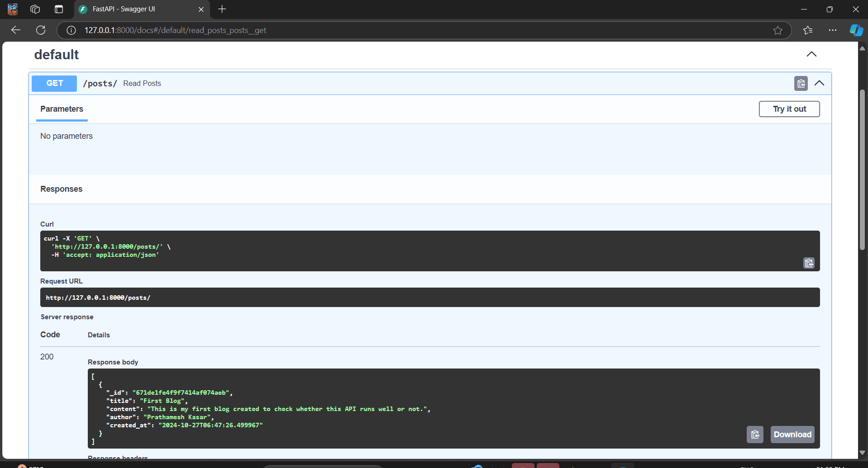This screenshot has height=468, width=868.
Task: Click the /posts/ endpoint path
Action: [x=100, y=83]
